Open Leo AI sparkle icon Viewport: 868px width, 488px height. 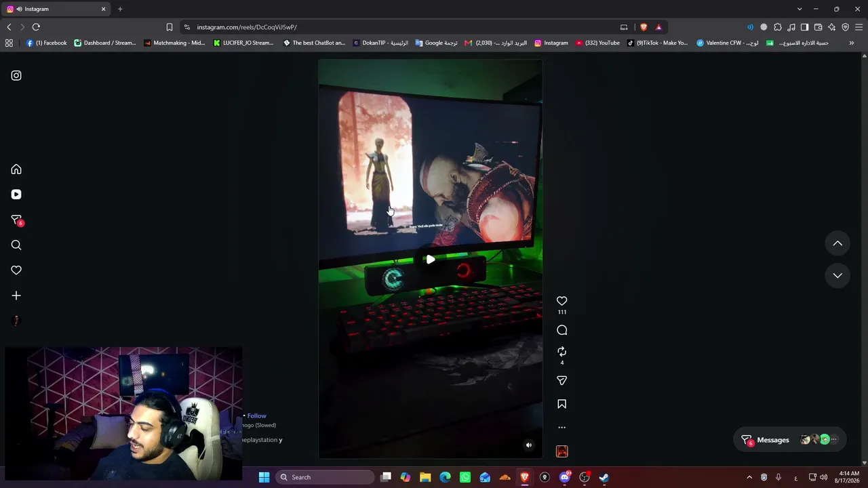[832, 27]
